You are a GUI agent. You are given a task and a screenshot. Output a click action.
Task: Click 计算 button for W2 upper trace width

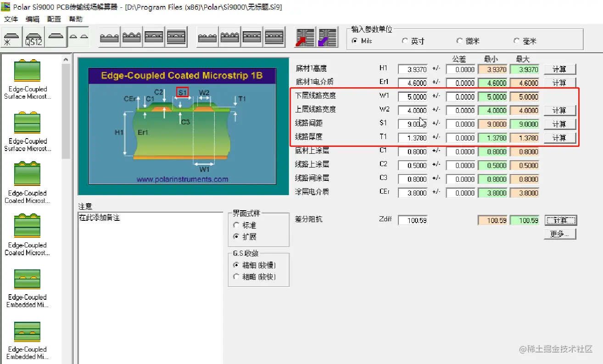click(x=560, y=110)
